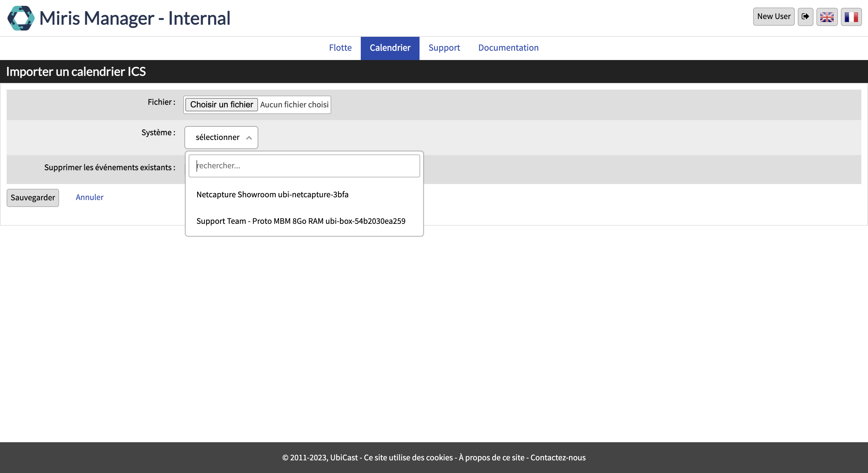Click the Aucun fichier choisi text

pos(294,105)
